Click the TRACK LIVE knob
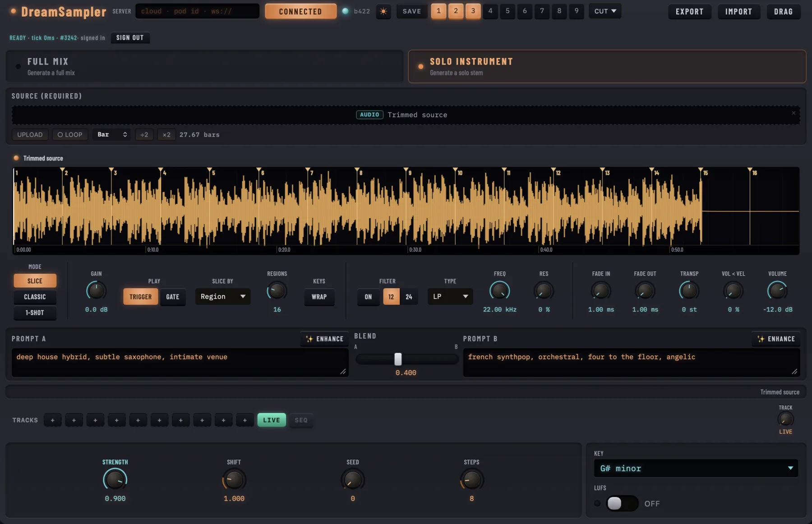Screen dimensions: 812x524 point(785,419)
